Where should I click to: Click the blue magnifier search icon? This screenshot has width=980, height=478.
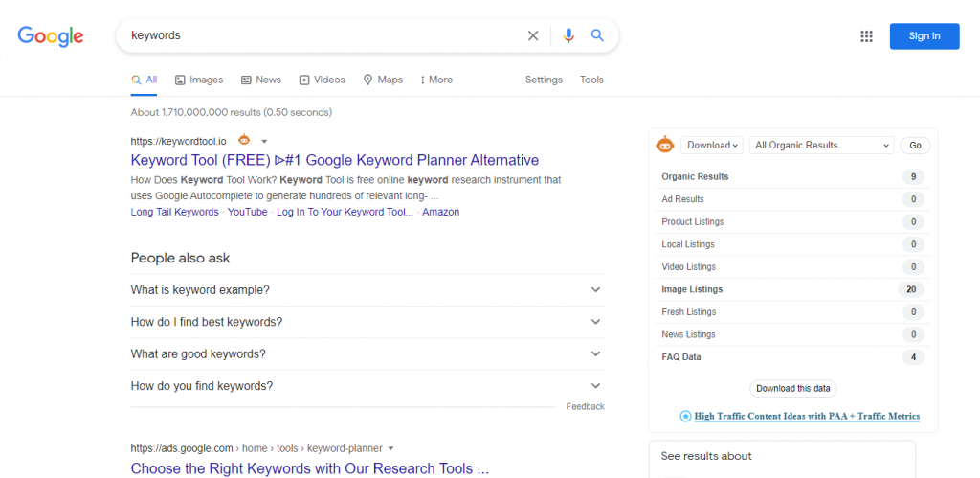tap(597, 35)
